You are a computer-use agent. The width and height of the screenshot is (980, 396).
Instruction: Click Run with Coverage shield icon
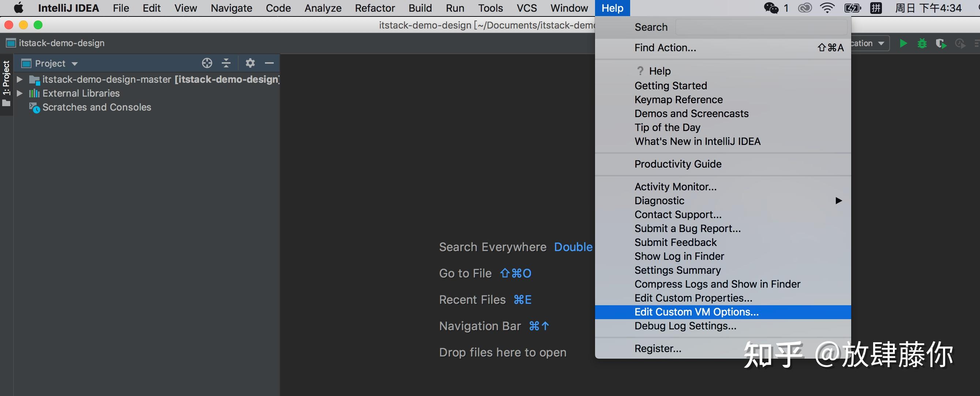(941, 43)
